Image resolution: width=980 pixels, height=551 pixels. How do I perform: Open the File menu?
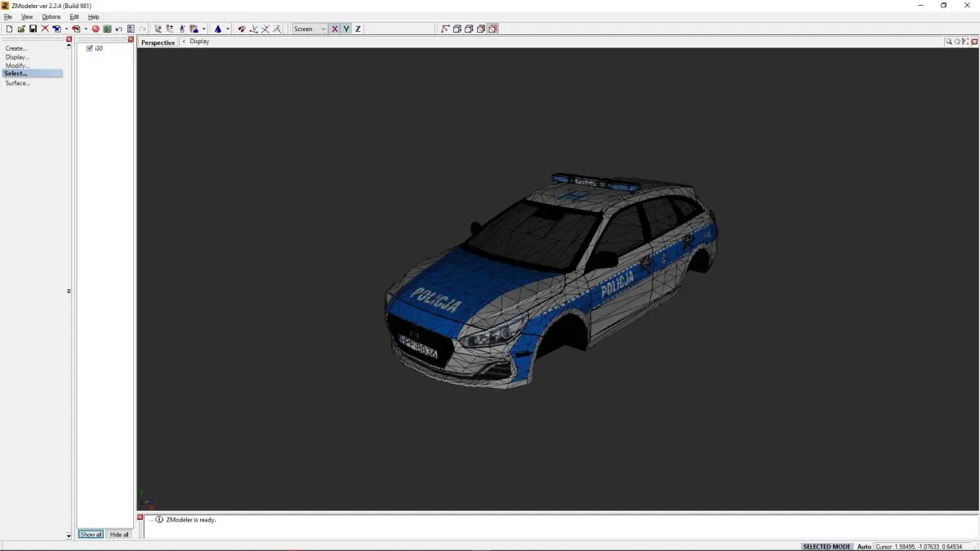[x=7, y=16]
